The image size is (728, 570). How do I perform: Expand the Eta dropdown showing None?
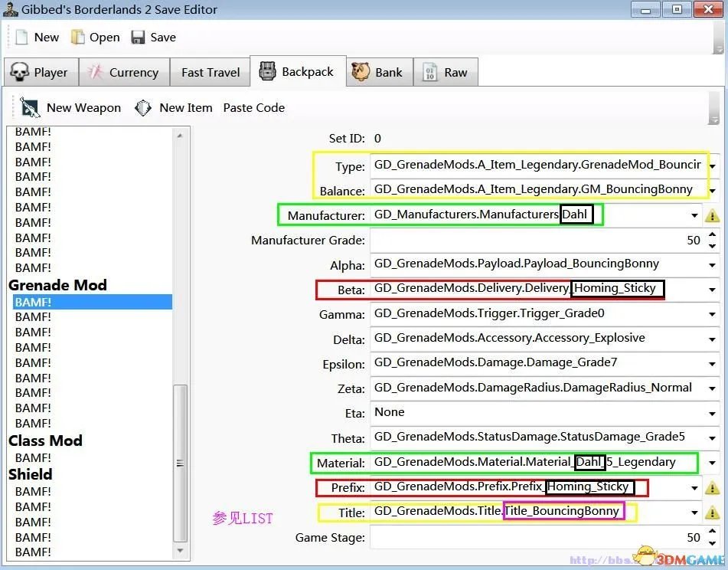point(713,413)
